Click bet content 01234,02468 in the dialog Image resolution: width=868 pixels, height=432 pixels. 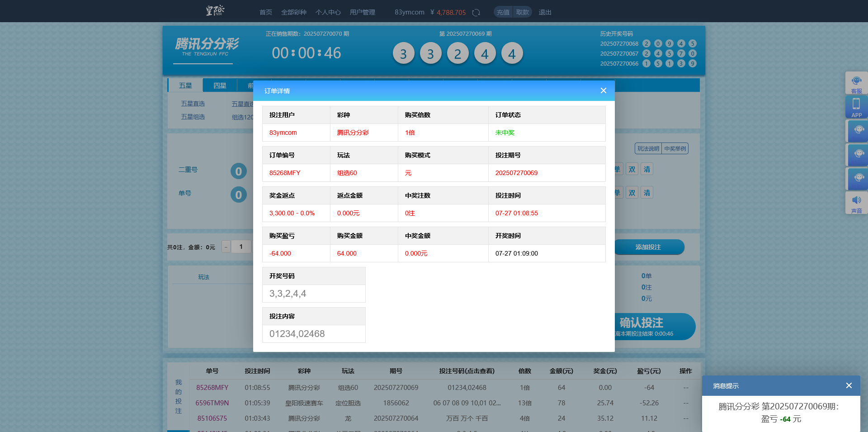(297, 334)
